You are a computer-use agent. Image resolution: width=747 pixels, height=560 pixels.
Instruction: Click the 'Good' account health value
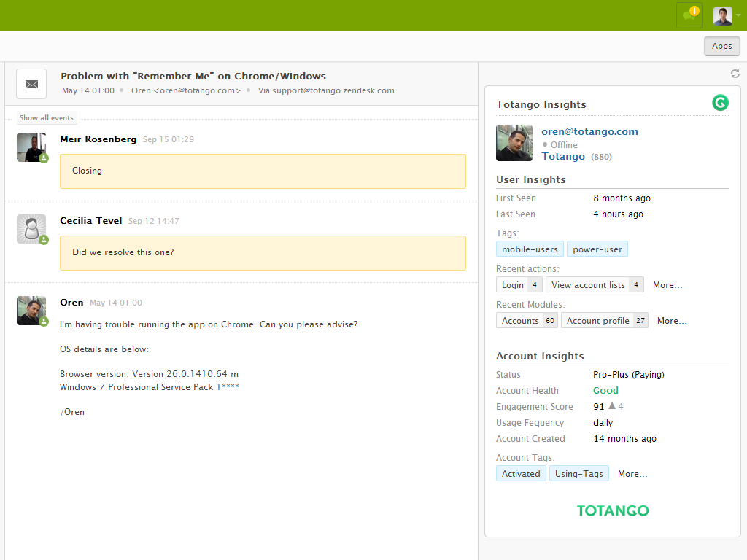(x=605, y=391)
